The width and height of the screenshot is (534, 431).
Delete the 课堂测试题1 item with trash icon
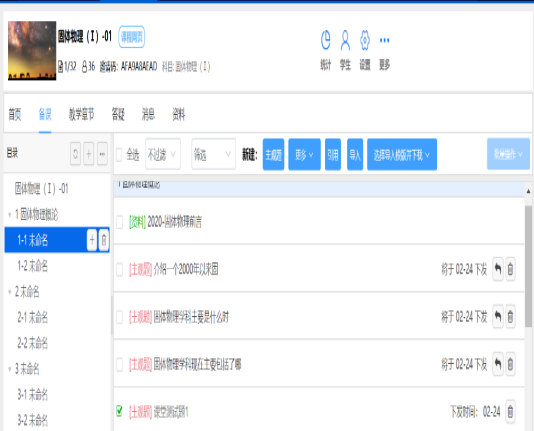(x=510, y=412)
